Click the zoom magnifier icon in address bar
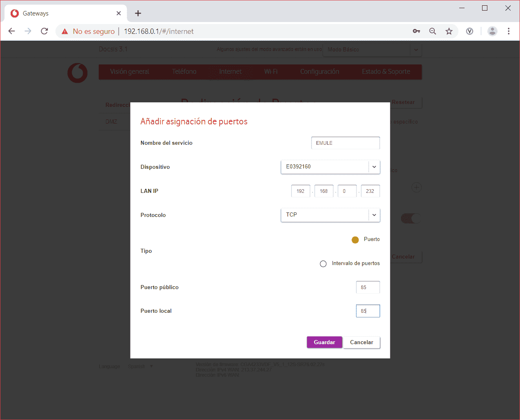This screenshot has height=420, width=520. [433, 31]
